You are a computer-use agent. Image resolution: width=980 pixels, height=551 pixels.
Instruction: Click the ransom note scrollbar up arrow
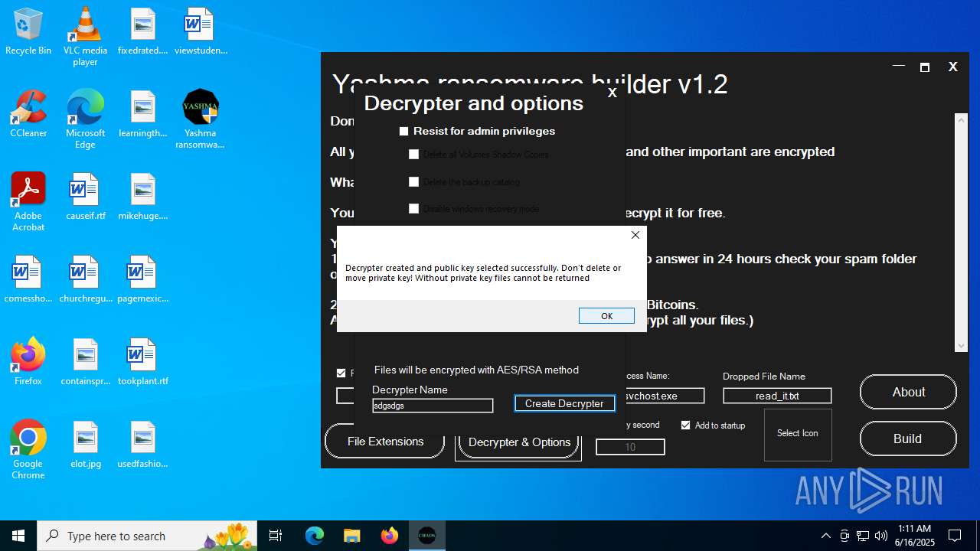[x=962, y=119]
